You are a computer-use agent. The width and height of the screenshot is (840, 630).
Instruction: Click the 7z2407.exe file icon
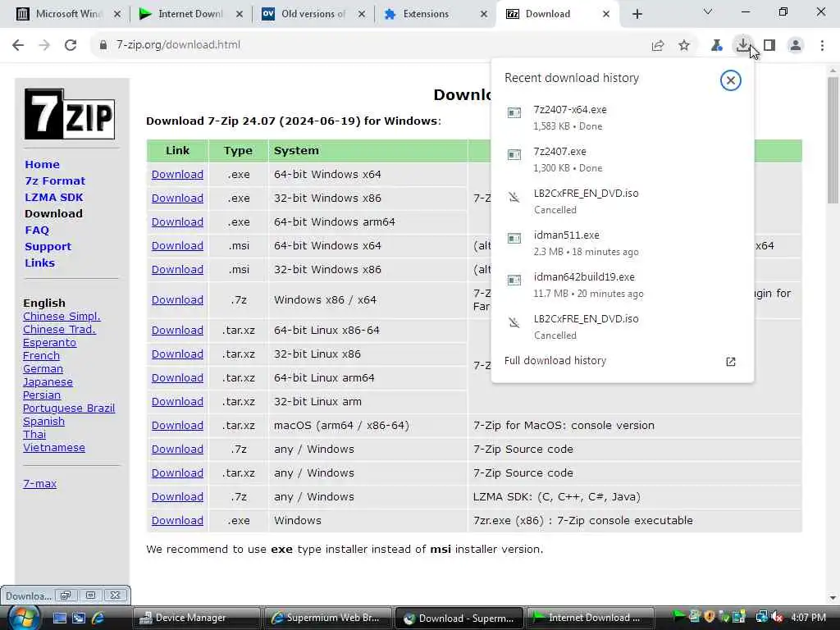[514, 154]
